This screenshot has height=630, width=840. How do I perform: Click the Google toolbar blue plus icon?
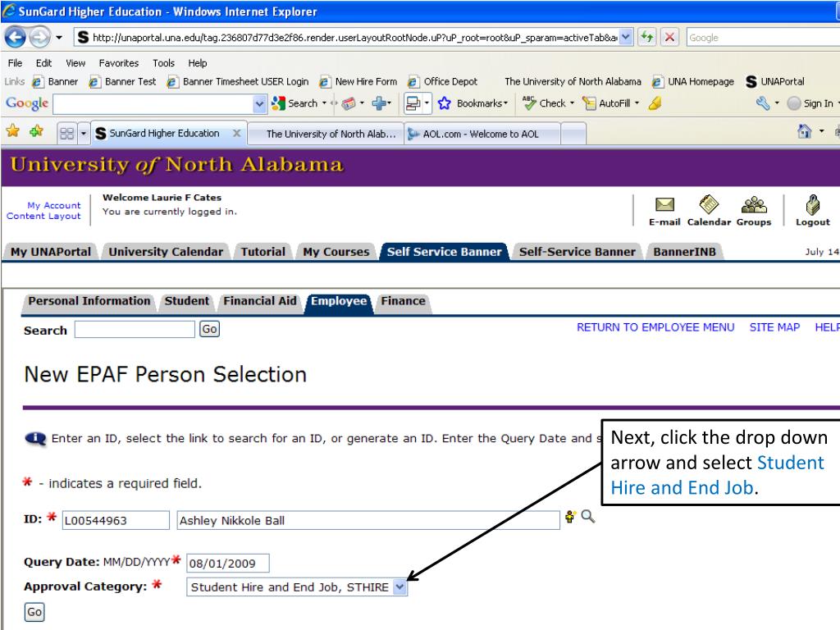coord(379,103)
